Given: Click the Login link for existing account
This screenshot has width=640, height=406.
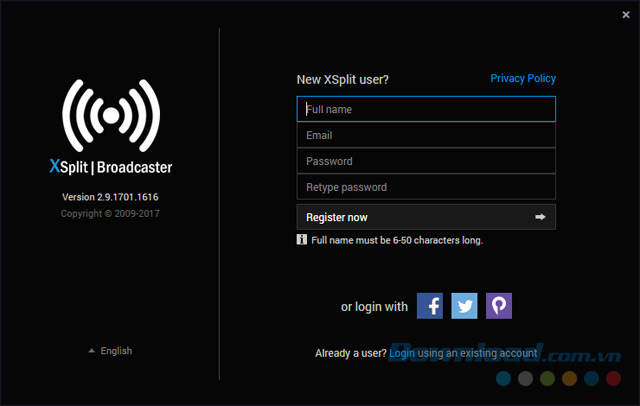Looking at the screenshot, I should pyautogui.click(x=402, y=353).
